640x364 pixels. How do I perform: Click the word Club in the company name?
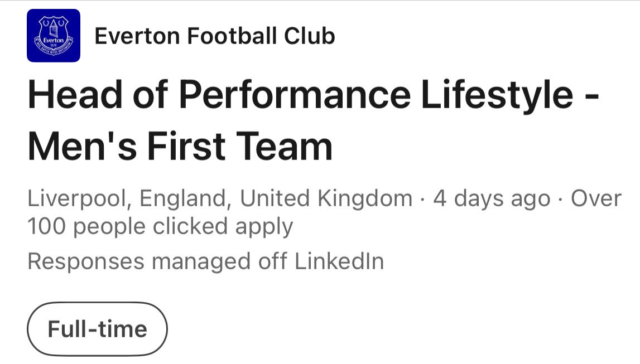[x=309, y=36]
